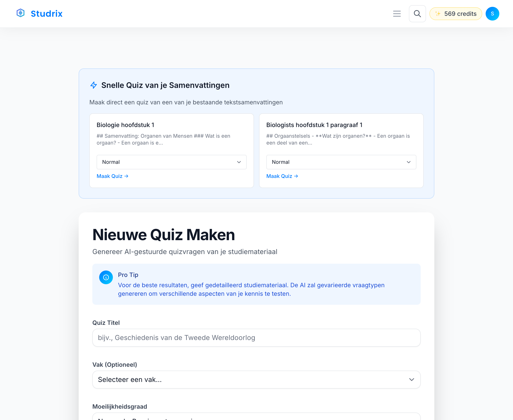
Task: Open the profile avatar menu
Action: (x=492, y=13)
